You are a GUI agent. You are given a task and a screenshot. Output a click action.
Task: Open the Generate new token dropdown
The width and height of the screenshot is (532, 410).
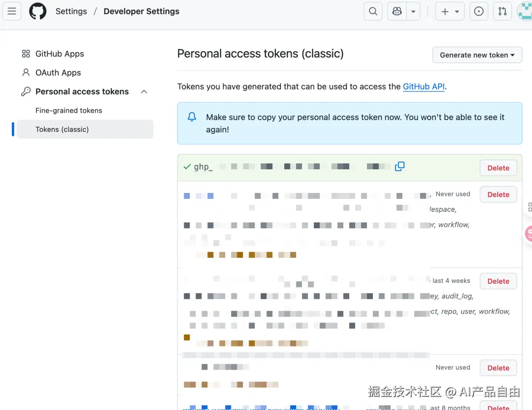click(x=476, y=55)
